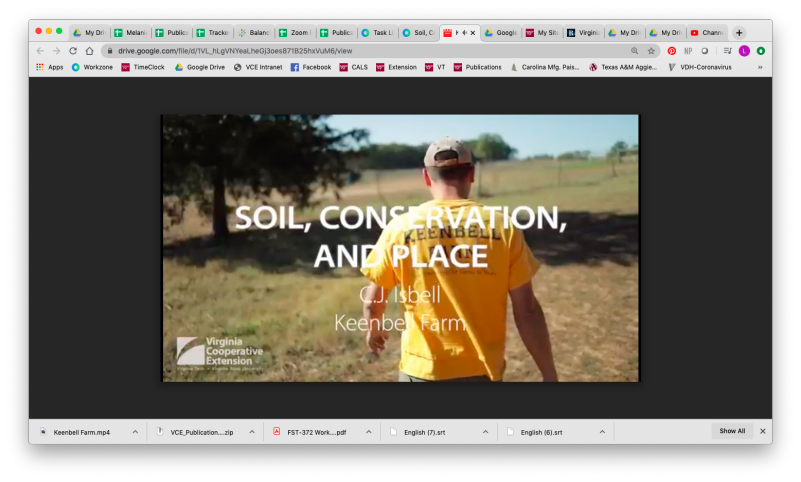The height and width of the screenshot is (482, 801).
Task: Switch to the Virginia tab
Action: pos(583,33)
